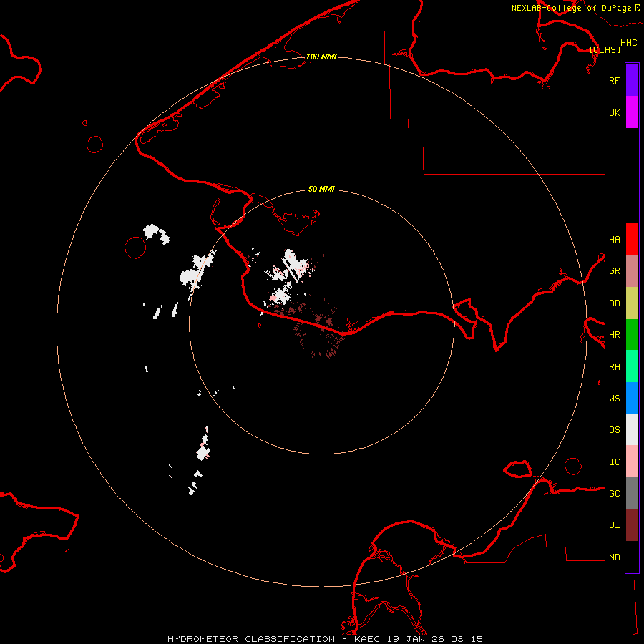Click the WS legend label
The image size is (644, 644).
pyautogui.click(x=614, y=398)
